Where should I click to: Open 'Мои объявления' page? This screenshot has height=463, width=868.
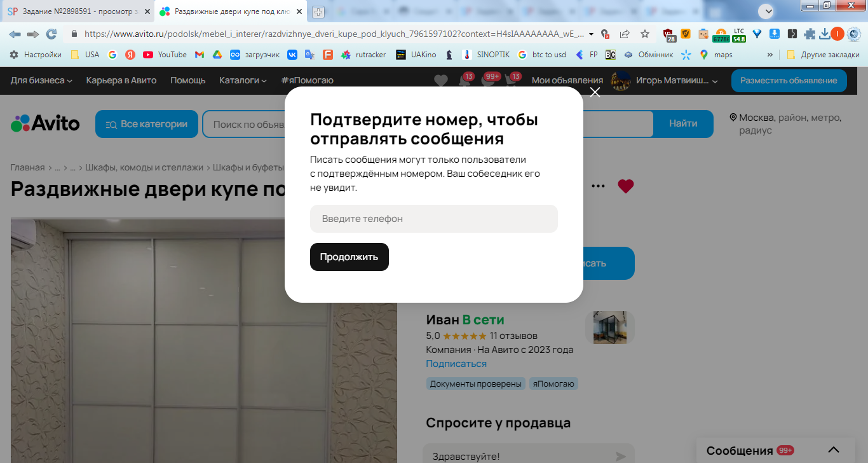click(x=567, y=81)
